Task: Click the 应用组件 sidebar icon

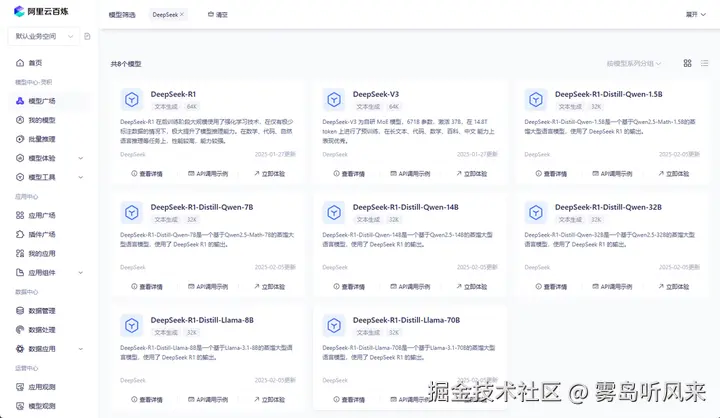Action: 20,272
